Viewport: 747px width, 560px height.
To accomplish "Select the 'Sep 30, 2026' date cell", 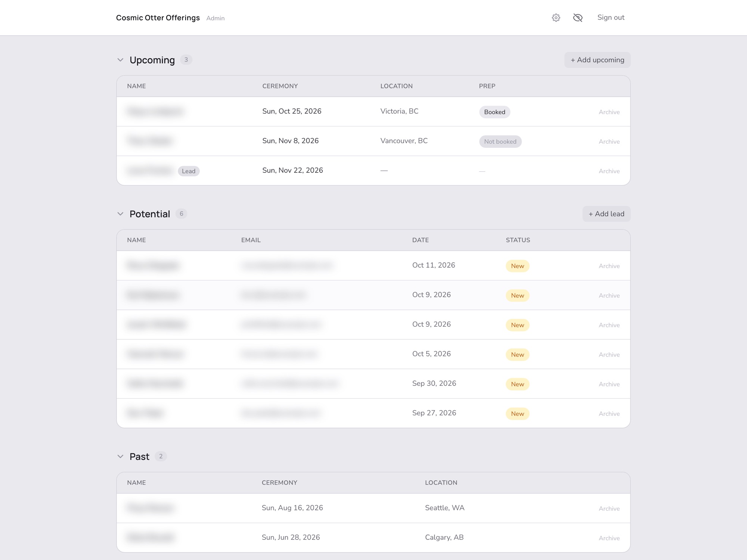I will tap(434, 383).
